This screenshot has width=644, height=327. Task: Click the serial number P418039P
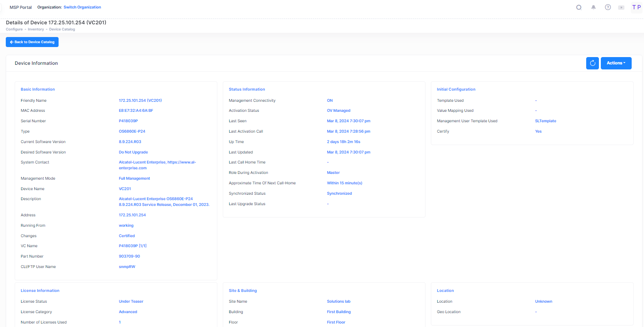[128, 121]
